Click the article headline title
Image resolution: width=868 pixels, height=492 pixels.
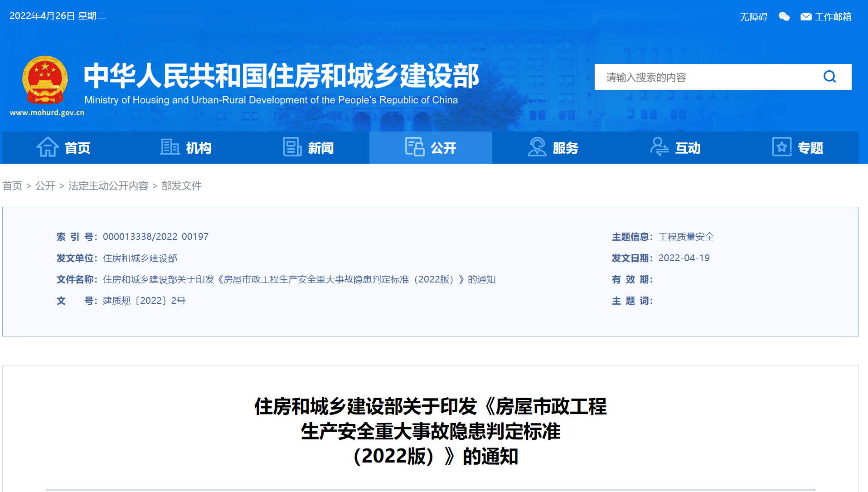tap(431, 431)
